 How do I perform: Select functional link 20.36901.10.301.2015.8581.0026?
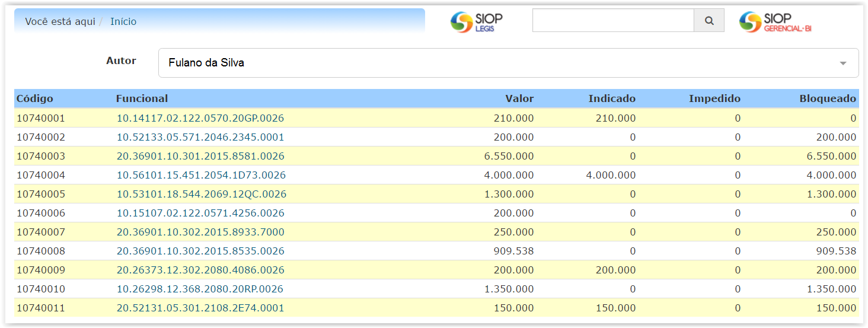(200, 156)
